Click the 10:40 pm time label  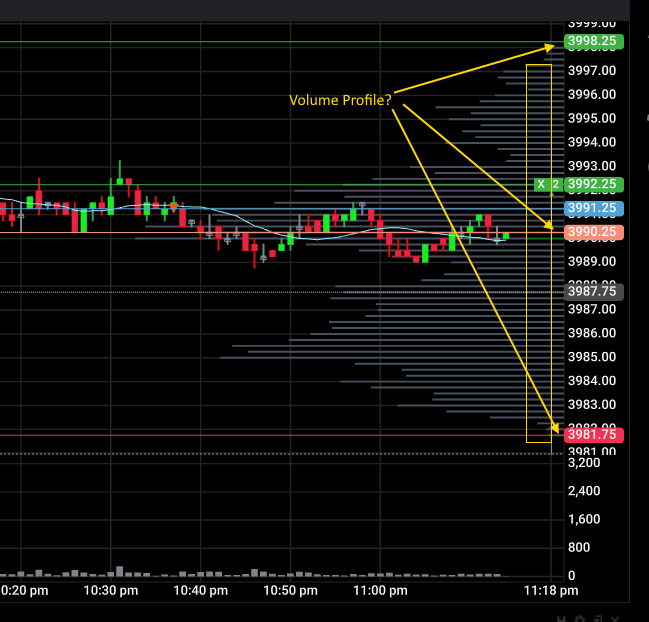[x=201, y=591]
